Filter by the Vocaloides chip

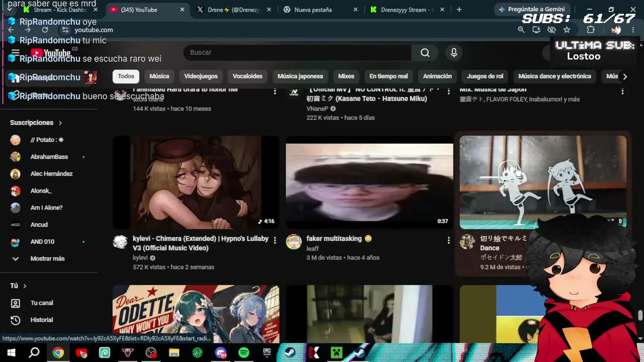(248, 76)
